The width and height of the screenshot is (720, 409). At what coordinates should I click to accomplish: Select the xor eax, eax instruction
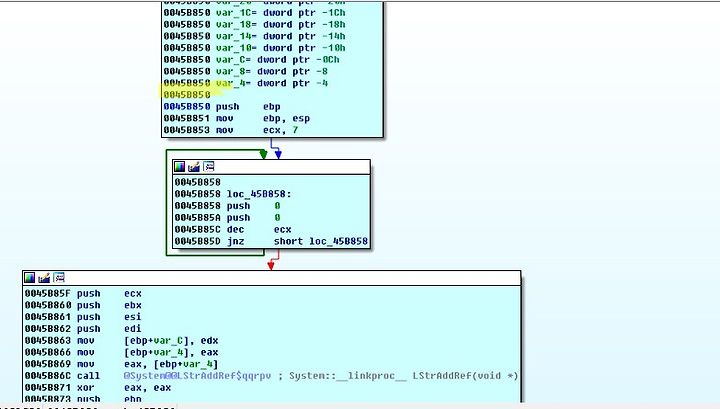point(98,388)
